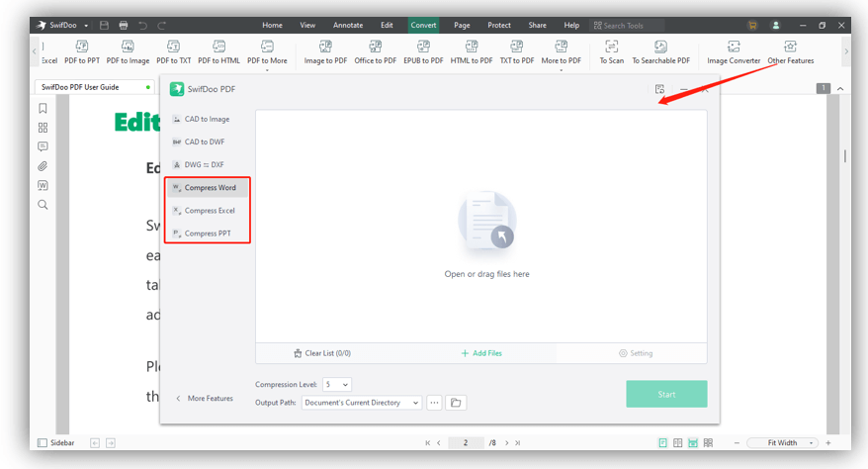Image resolution: width=868 pixels, height=469 pixels.
Task: Select the Office to PDF tool
Action: click(x=376, y=52)
